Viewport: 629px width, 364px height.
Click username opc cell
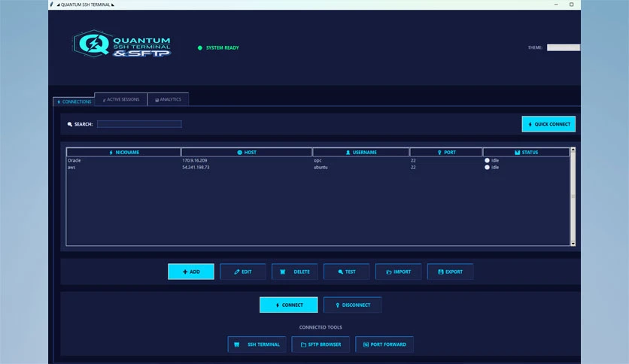click(x=318, y=160)
